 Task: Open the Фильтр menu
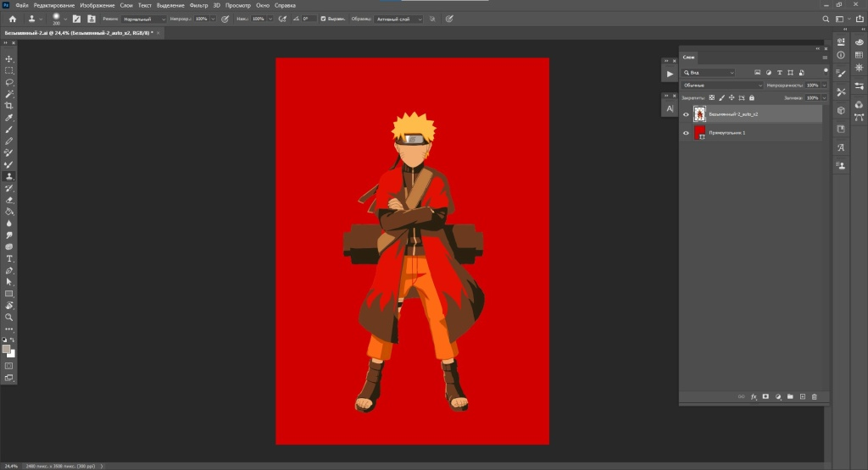(x=198, y=6)
